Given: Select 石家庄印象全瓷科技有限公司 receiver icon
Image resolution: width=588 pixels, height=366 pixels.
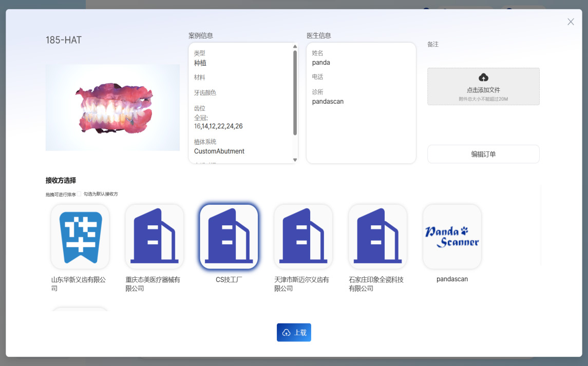Looking at the screenshot, I should coord(377,237).
